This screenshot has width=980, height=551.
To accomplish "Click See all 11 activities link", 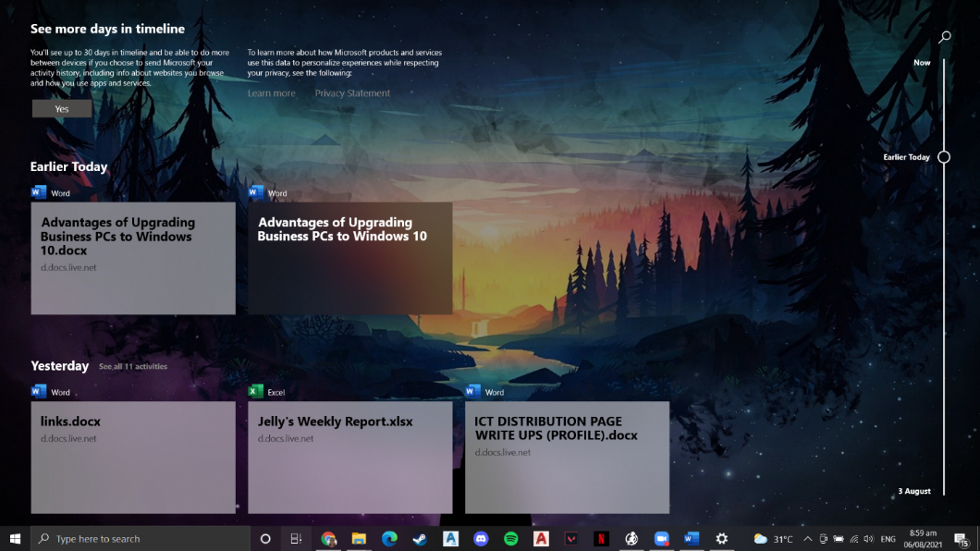I will tap(133, 367).
